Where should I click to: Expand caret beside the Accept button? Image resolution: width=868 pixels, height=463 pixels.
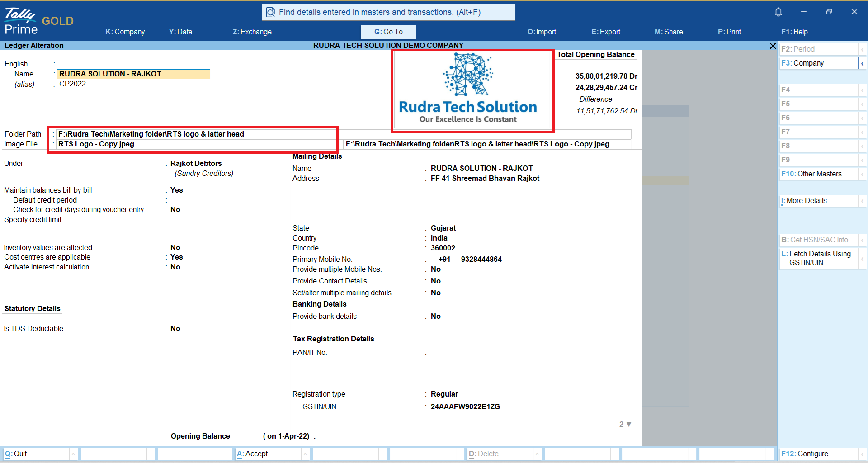pos(305,454)
